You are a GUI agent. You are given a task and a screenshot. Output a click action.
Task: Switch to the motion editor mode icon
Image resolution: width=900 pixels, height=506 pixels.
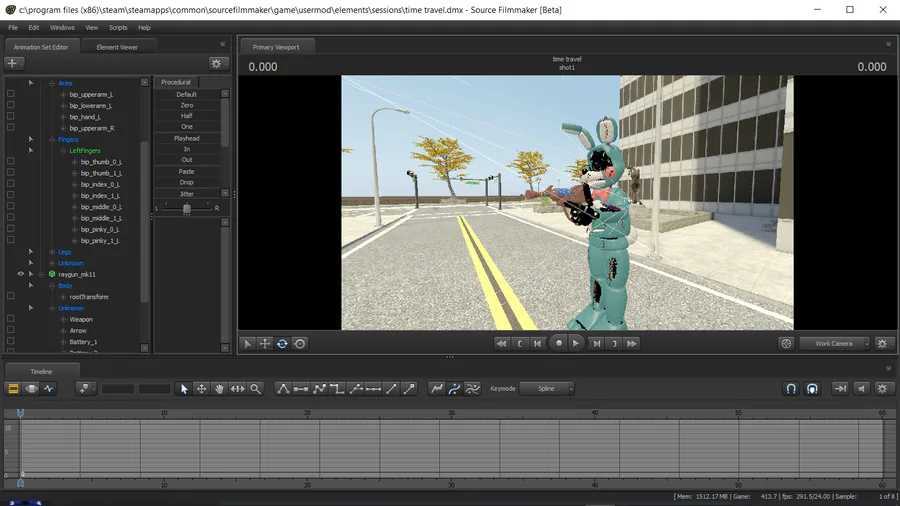point(31,389)
